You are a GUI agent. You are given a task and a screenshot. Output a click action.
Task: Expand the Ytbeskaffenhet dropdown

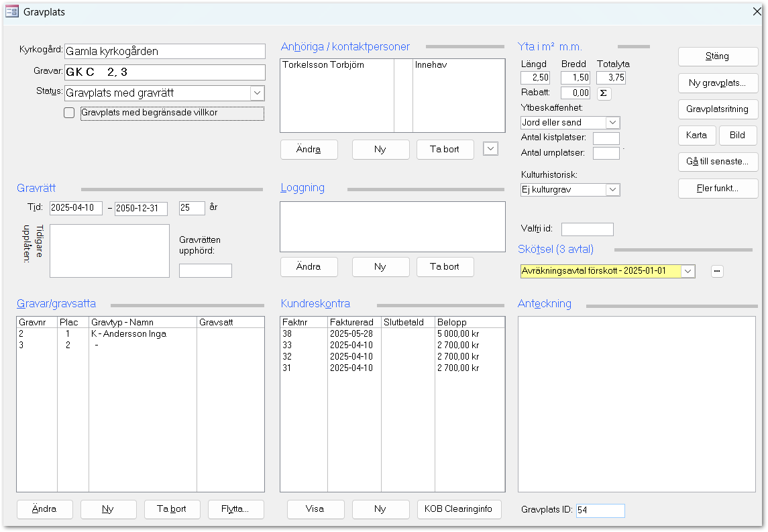coord(612,123)
